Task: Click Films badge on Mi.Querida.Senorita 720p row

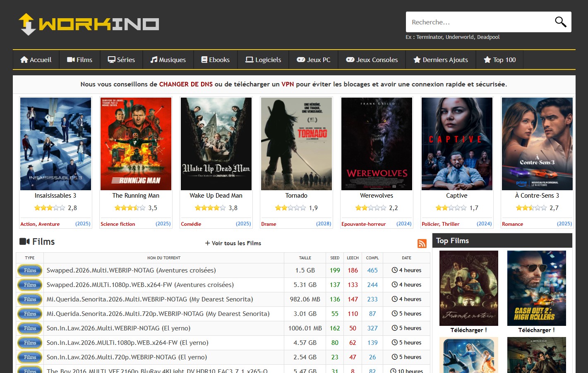Action: point(30,314)
